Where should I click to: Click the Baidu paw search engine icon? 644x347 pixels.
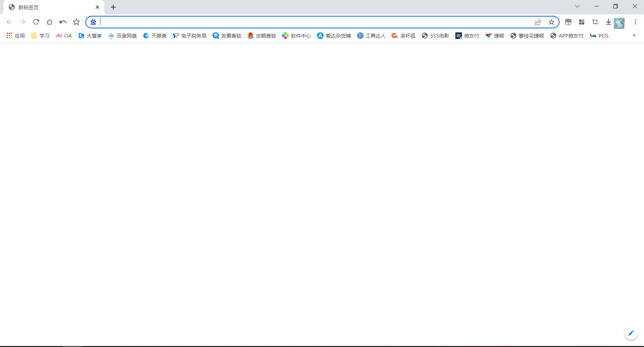click(x=93, y=22)
